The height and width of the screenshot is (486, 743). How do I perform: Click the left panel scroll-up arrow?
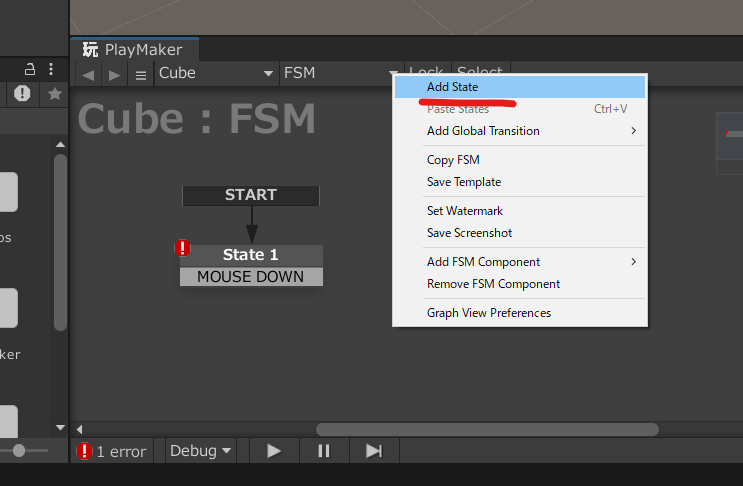(x=60, y=144)
